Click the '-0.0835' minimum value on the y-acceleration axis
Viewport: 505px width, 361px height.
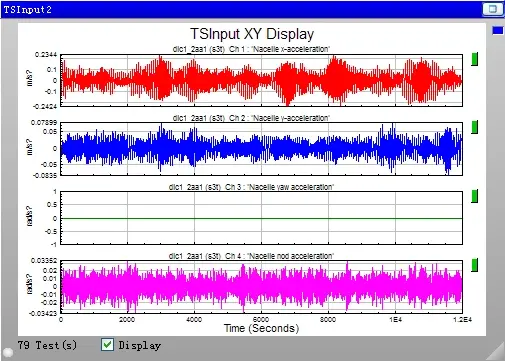coord(45,175)
